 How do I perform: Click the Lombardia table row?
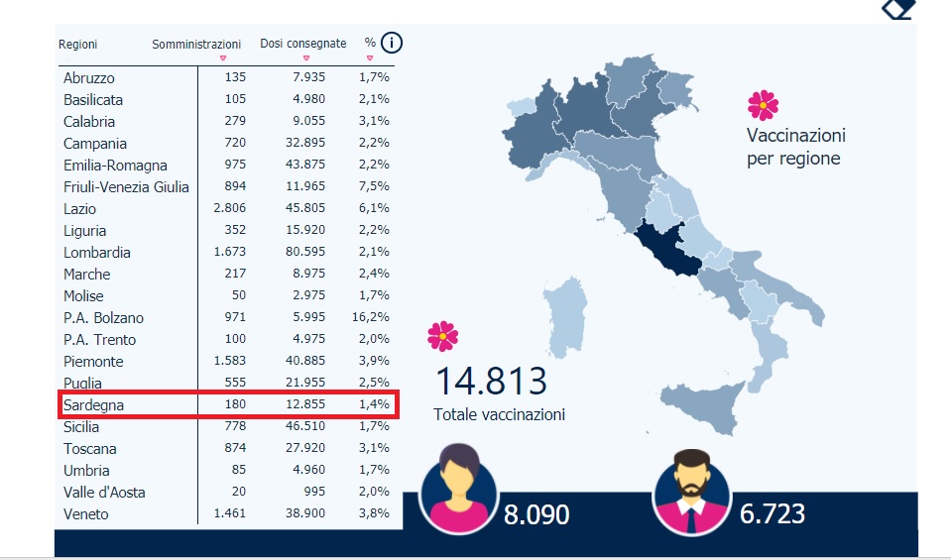tap(226, 252)
